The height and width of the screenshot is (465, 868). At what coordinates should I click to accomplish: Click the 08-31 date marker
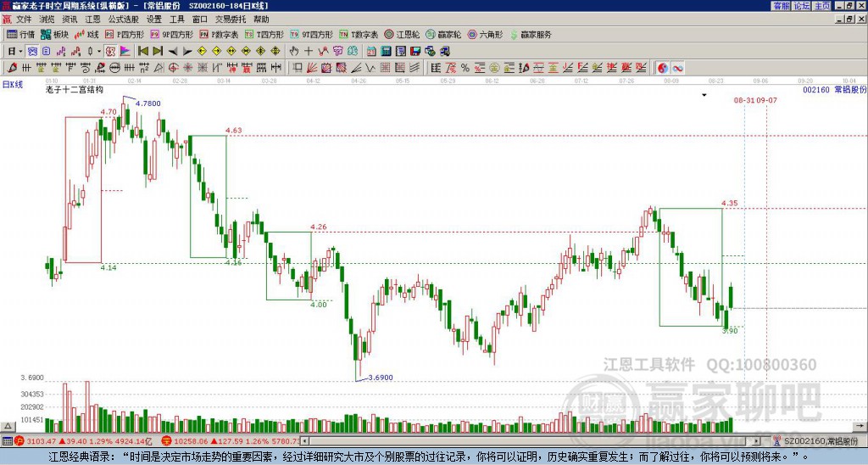pyautogui.click(x=743, y=100)
